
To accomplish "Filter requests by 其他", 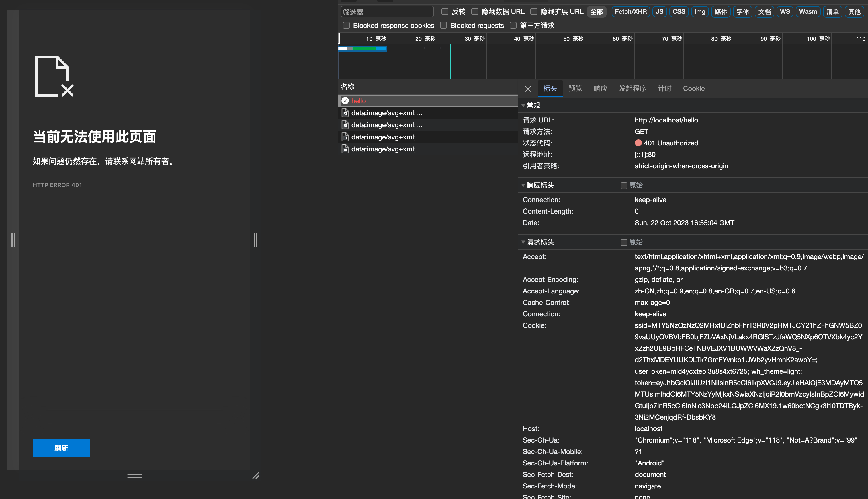I will pos(854,12).
